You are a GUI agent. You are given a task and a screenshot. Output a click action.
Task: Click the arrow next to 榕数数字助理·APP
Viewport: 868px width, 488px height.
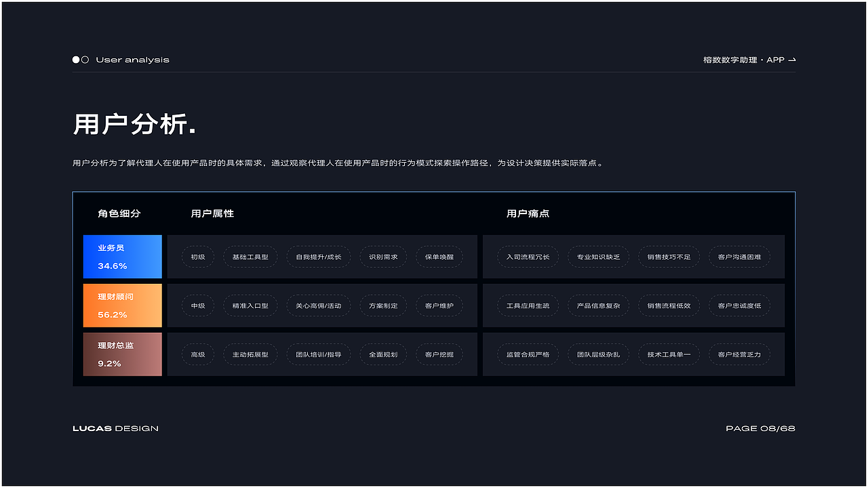[793, 60]
